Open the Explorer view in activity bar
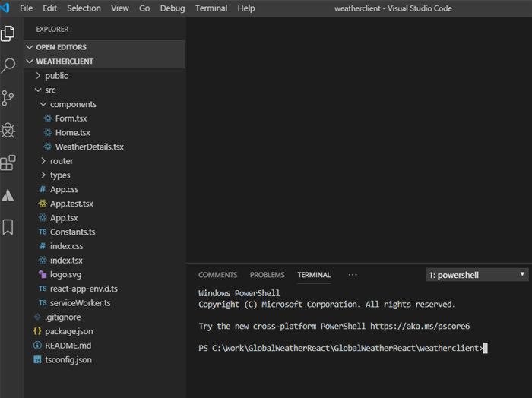532x398 pixels. point(8,33)
